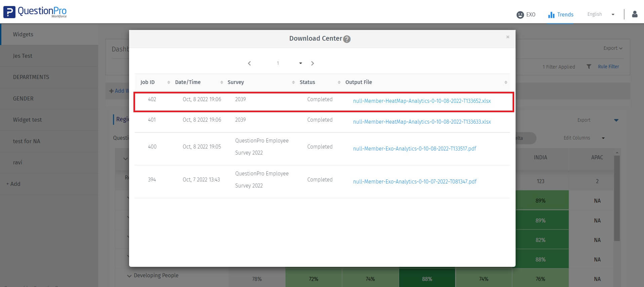The image size is (644, 287).
Task: Select ravi in the sidebar
Action: pyautogui.click(x=49, y=162)
